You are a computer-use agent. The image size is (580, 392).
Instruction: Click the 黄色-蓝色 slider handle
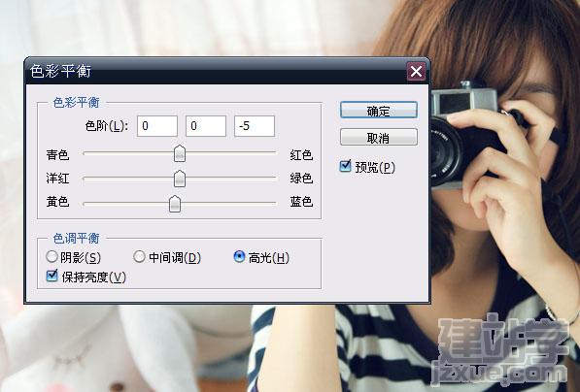(x=175, y=204)
